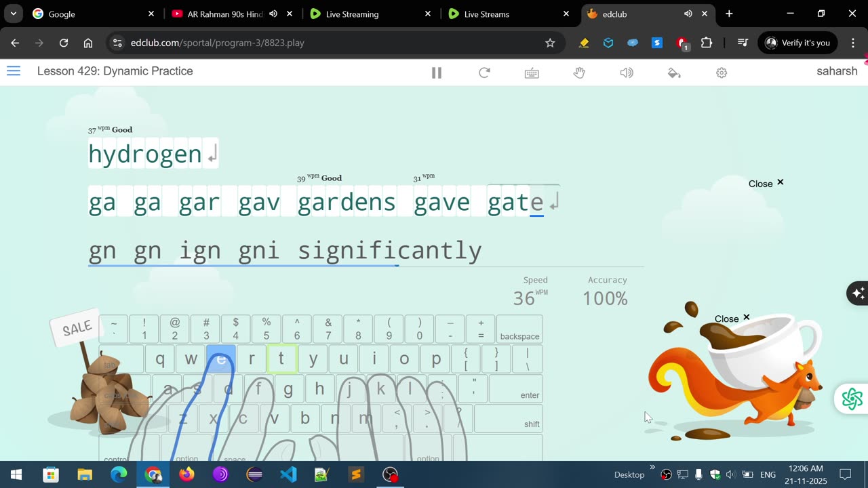Toggle the hand guides display

click(x=579, y=73)
